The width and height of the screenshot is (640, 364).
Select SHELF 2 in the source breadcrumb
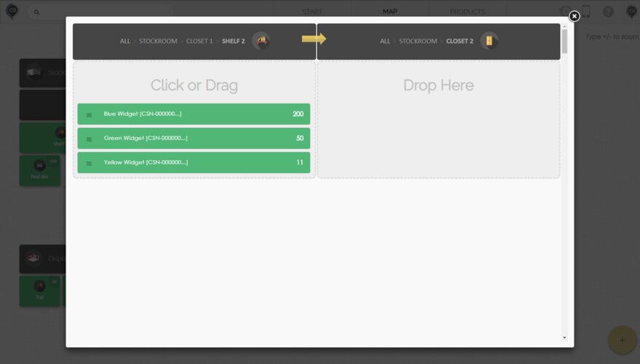pyautogui.click(x=233, y=41)
